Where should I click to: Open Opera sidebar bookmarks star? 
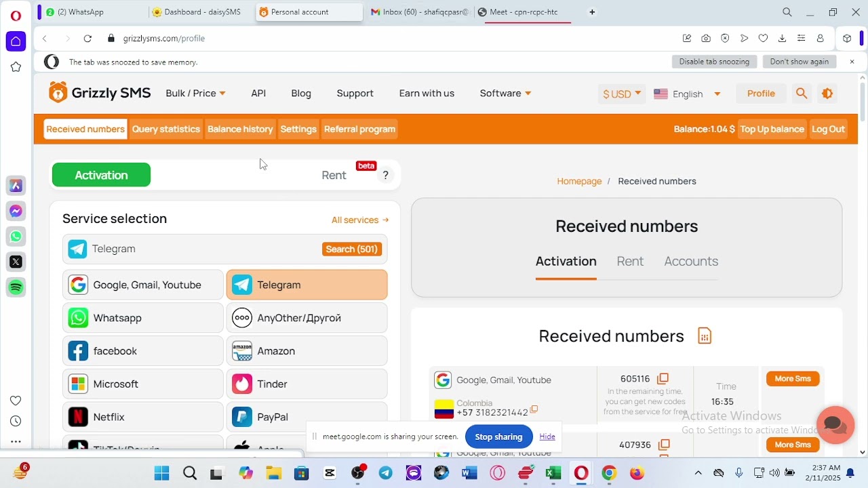coord(16,66)
